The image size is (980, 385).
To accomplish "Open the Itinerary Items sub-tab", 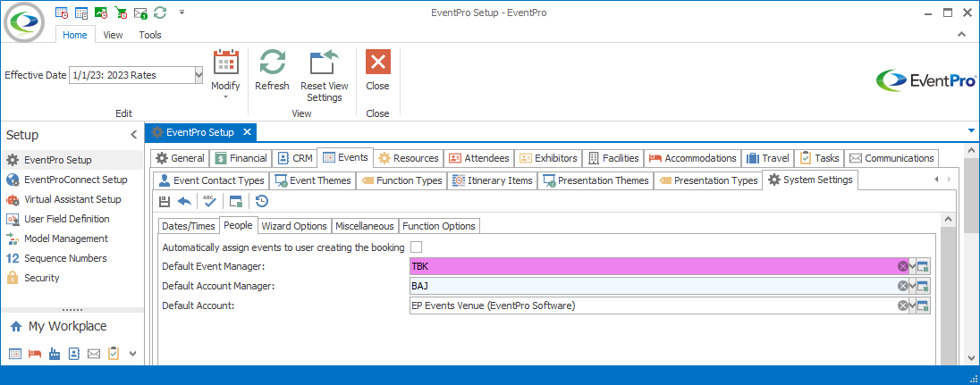I will coord(493,180).
